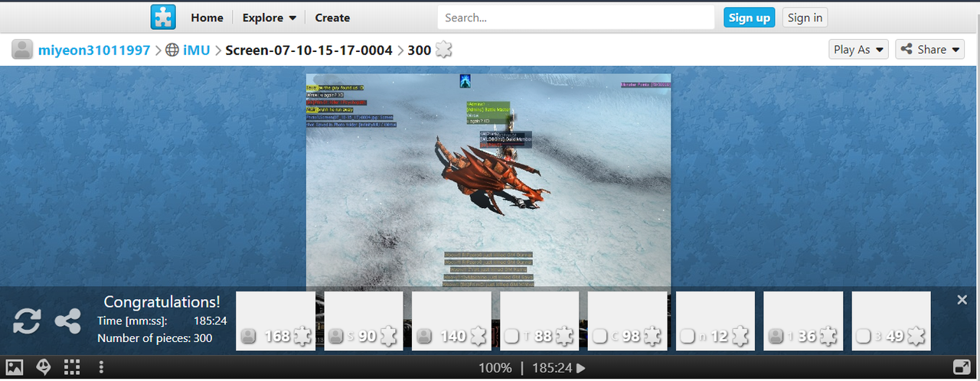Click the Congratulations! heading

(162, 301)
